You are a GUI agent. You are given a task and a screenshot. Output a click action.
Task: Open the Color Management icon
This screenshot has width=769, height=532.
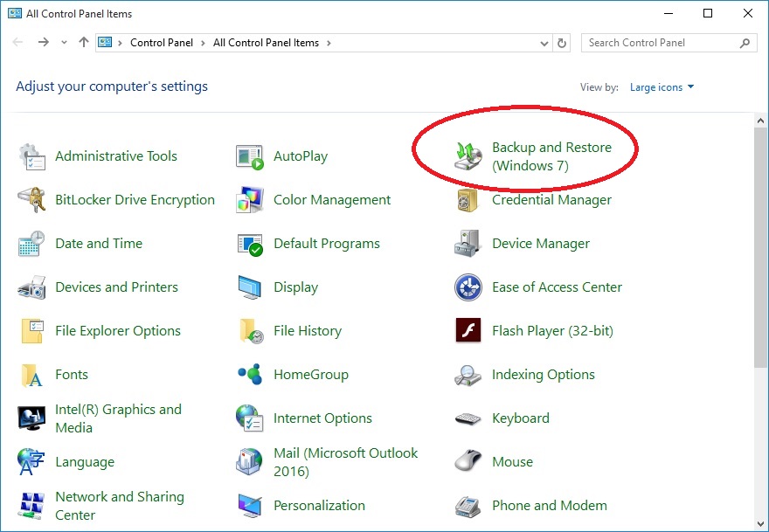tap(250, 200)
